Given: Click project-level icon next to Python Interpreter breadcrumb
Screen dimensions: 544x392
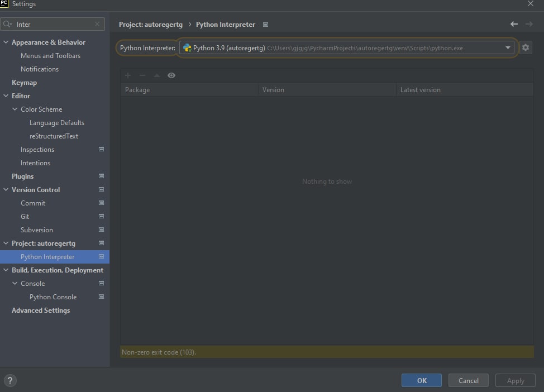Looking at the screenshot, I should click(265, 25).
